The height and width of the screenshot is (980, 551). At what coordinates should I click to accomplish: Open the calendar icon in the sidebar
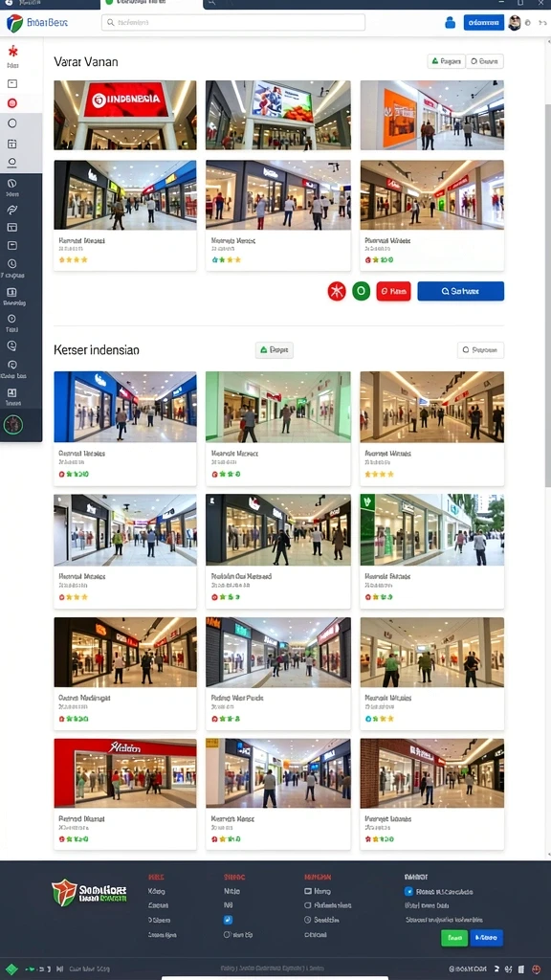11,144
